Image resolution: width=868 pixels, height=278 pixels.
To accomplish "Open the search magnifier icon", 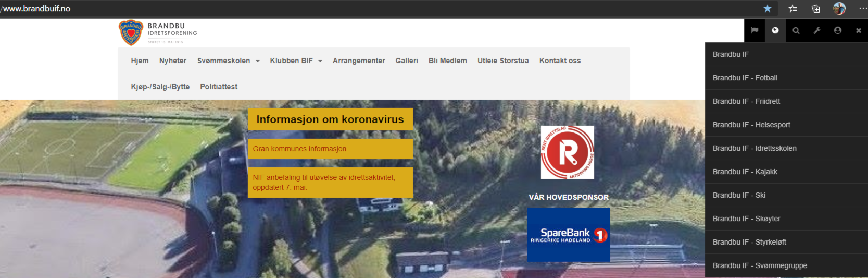I will pyautogui.click(x=796, y=31).
